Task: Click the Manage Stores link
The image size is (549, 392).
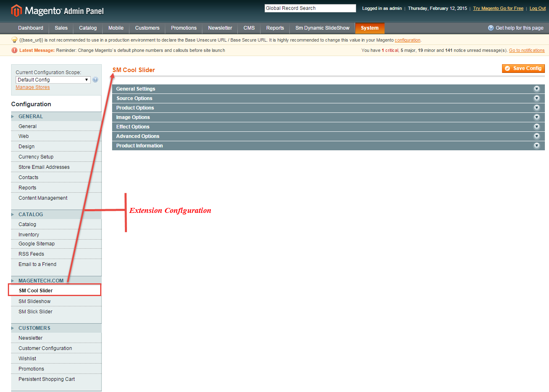Action: 33,87
